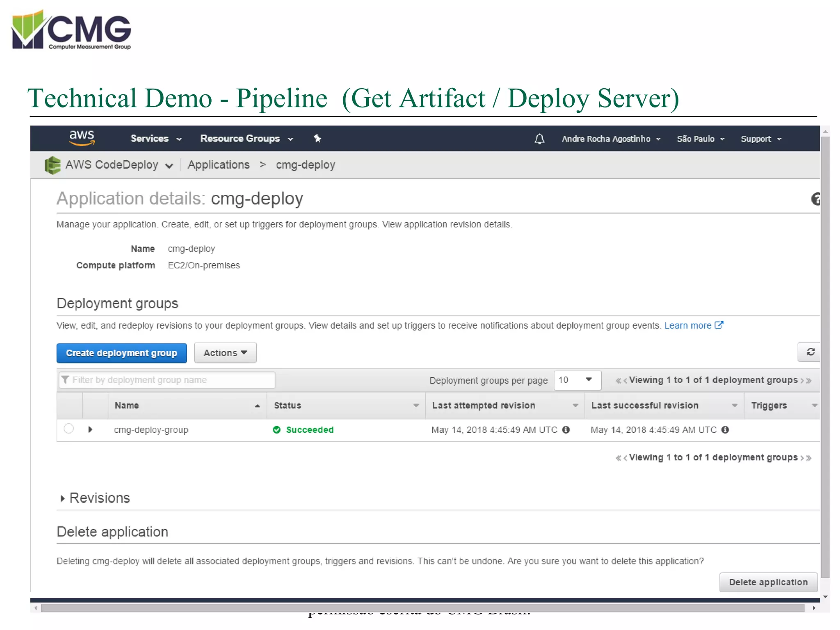
Task: Open the Andre Rocha Agostinho account menu
Action: (611, 139)
